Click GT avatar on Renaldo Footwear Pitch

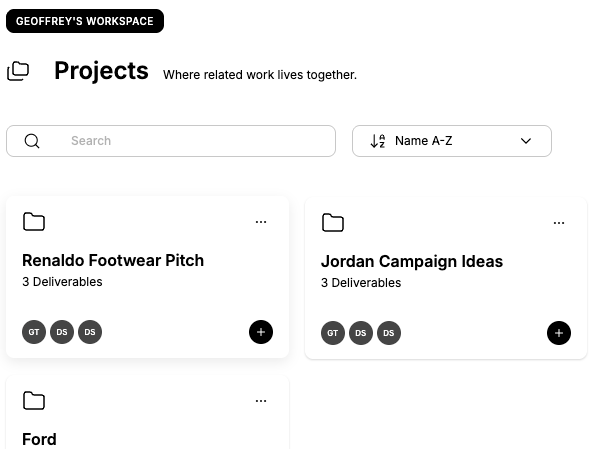click(34, 332)
